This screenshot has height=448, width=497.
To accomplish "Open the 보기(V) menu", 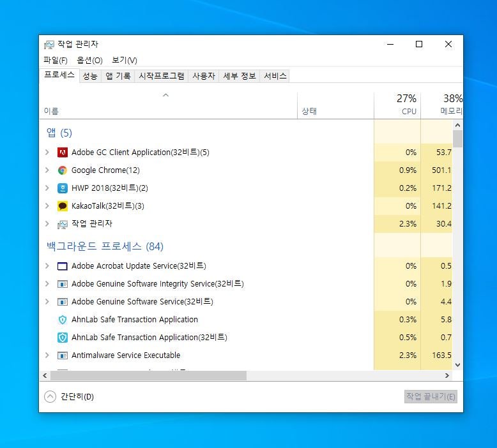I will pos(124,60).
